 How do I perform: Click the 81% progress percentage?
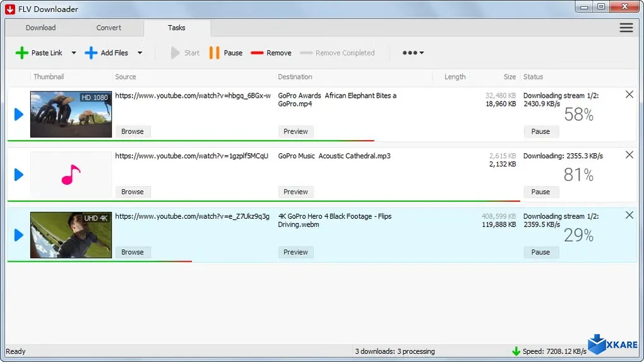point(579,175)
